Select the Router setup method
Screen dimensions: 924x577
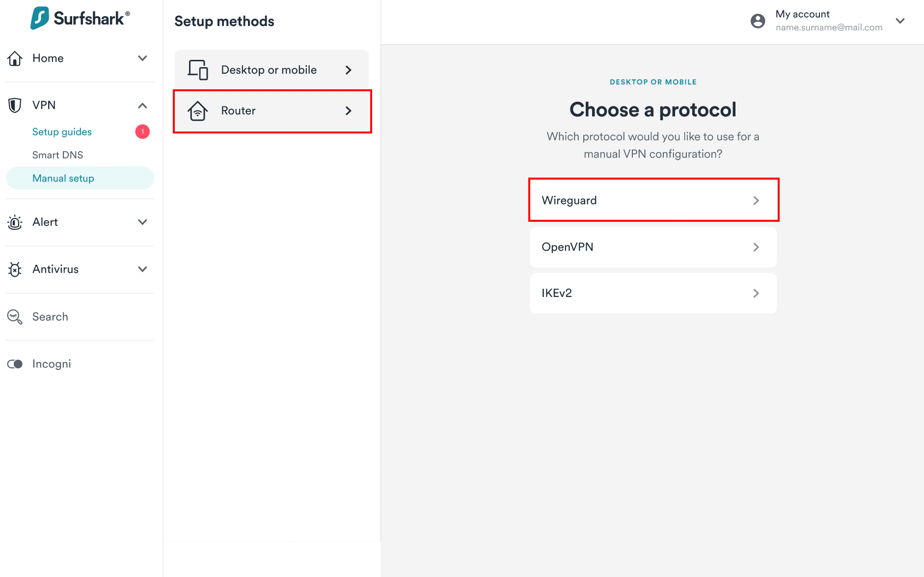(272, 111)
